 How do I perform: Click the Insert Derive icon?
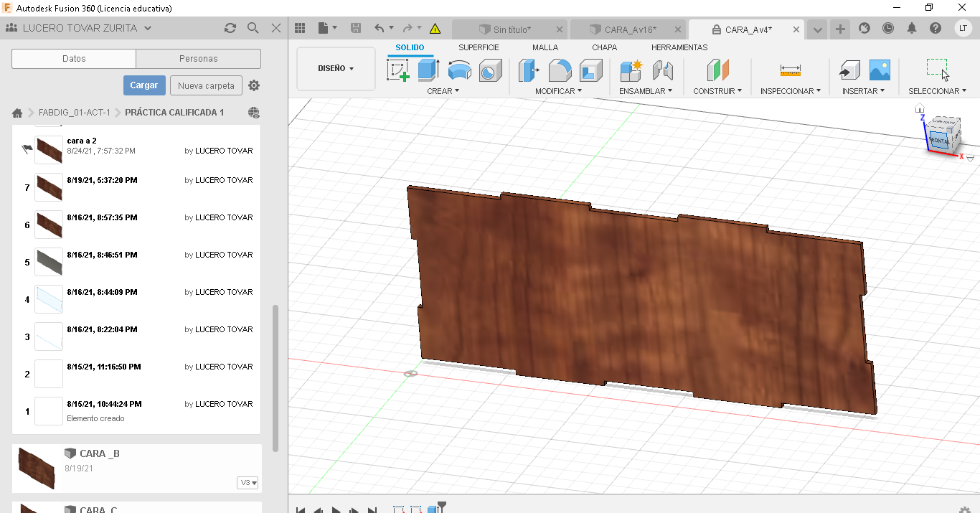tap(849, 70)
